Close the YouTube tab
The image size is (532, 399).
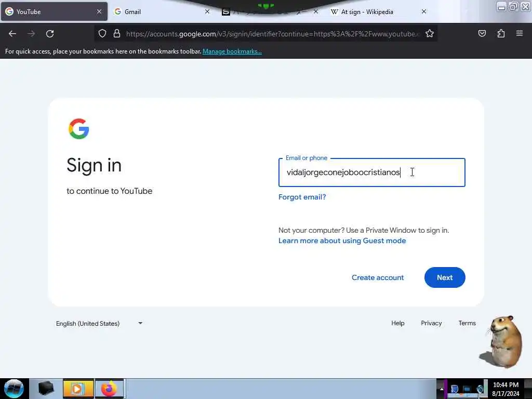(x=99, y=11)
